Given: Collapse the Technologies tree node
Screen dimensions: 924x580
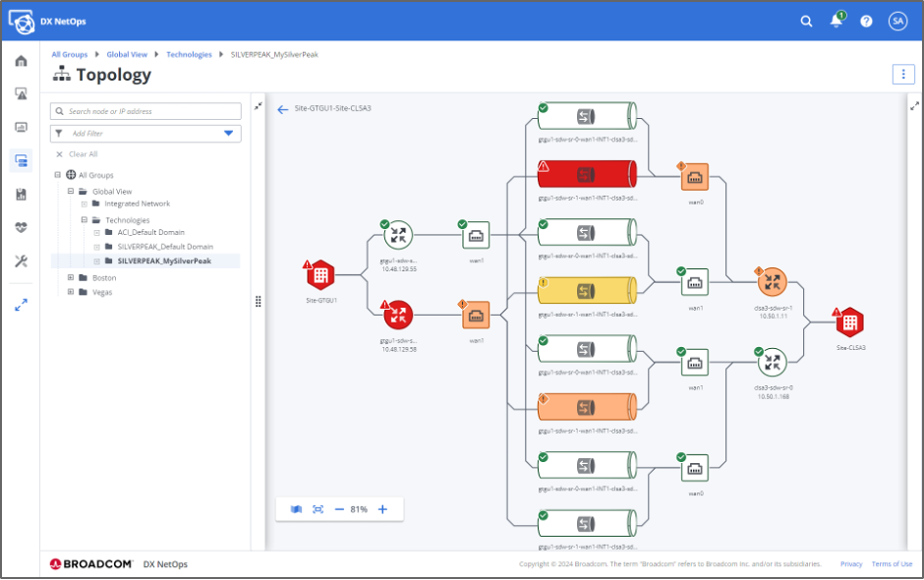Looking at the screenshot, I should [x=84, y=220].
